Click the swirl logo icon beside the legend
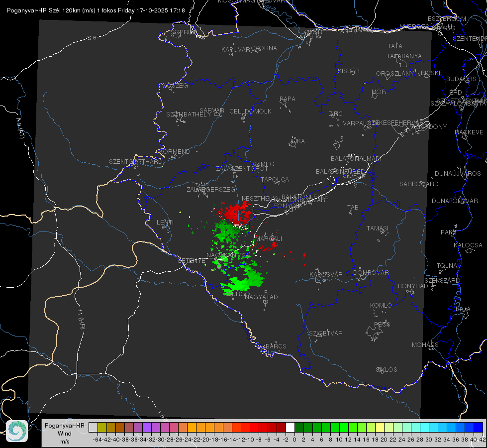The height and width of the screenshot is (448, 487). pyautogui.click(x=17, y=431)
